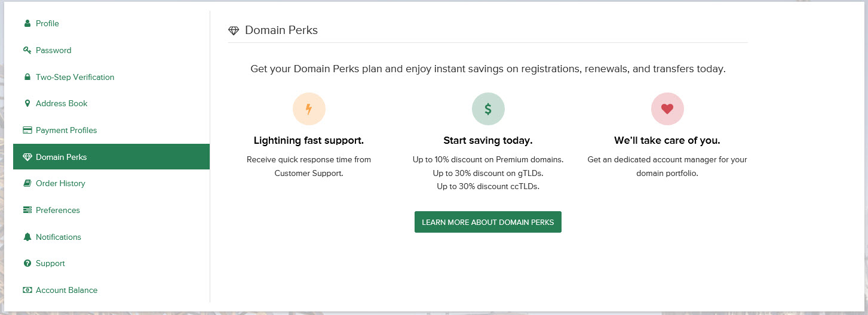Click the orange lightning bolt circle
868x315 pixels.
click(x=309, y=109)
